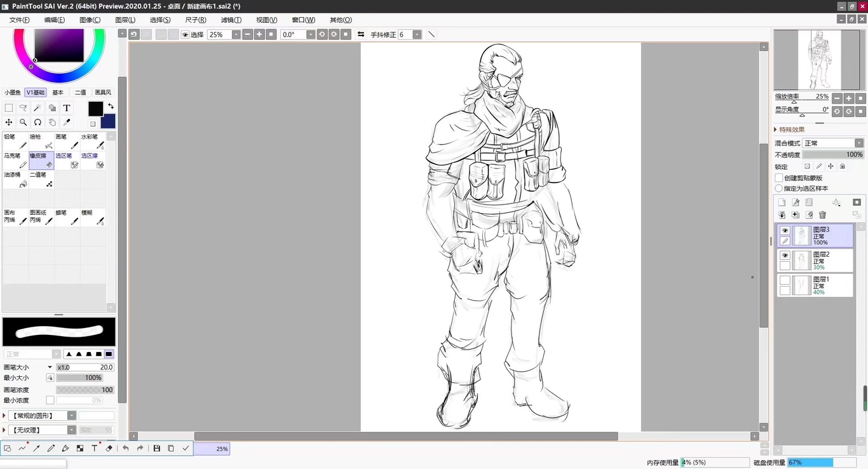Create a new layer mask
The width and height of the screenshot is (868, 469).
857,202
